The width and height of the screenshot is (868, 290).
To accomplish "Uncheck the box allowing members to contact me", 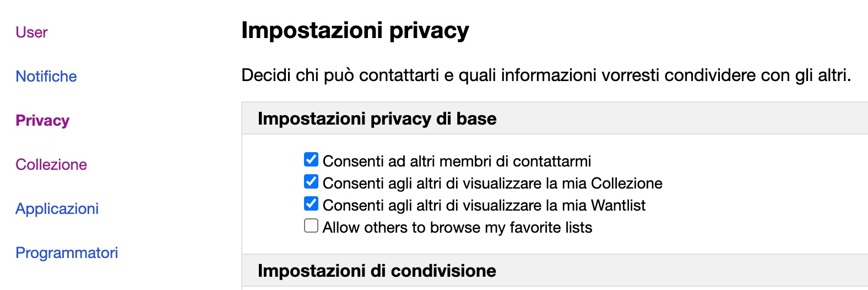I will click(x=311, y=160).
